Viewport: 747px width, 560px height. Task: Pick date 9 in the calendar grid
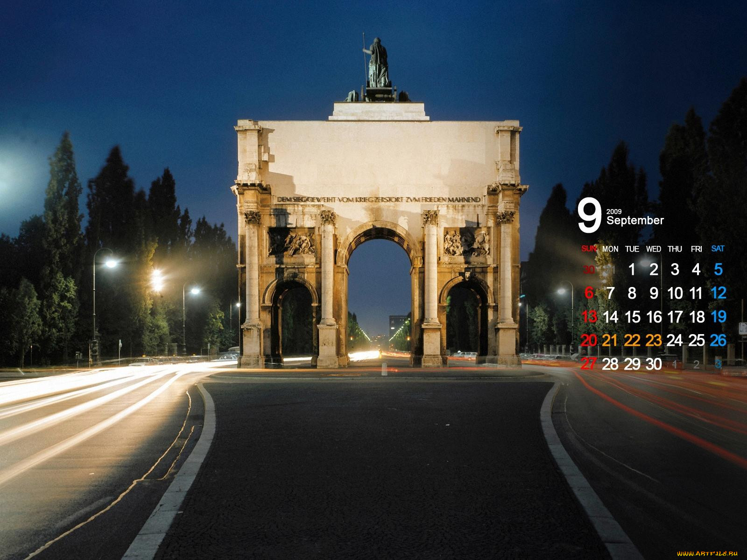click(654, 293)
